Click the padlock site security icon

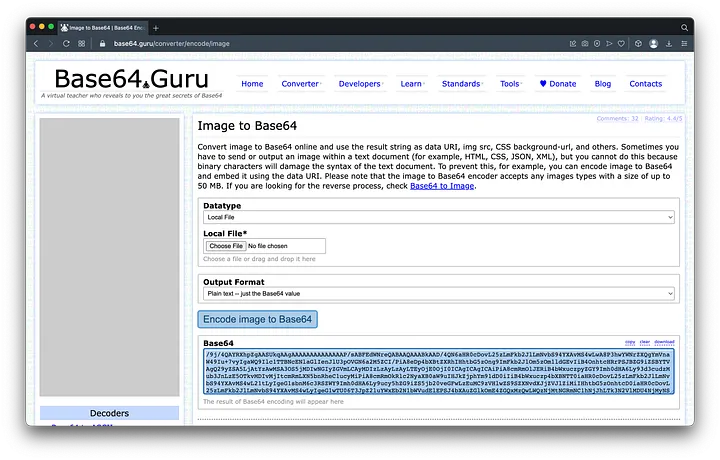tap(102, 44)
